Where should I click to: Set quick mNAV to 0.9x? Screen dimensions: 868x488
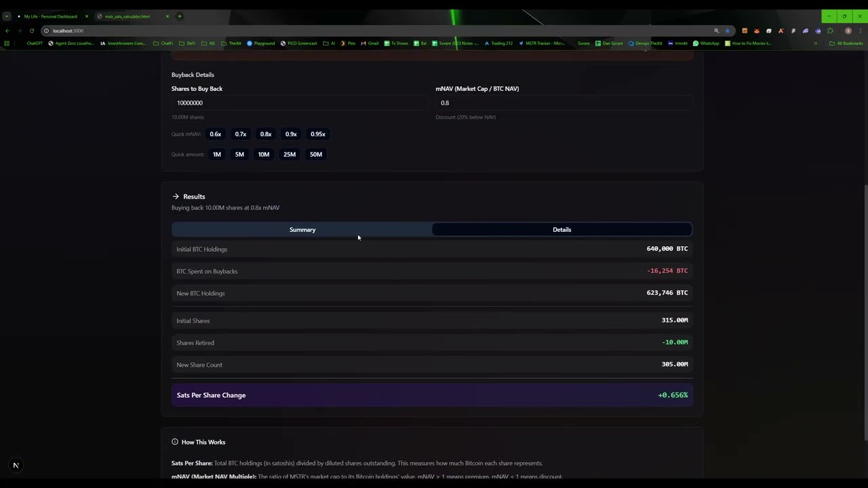pyautogui.click(x=291, y=134)
